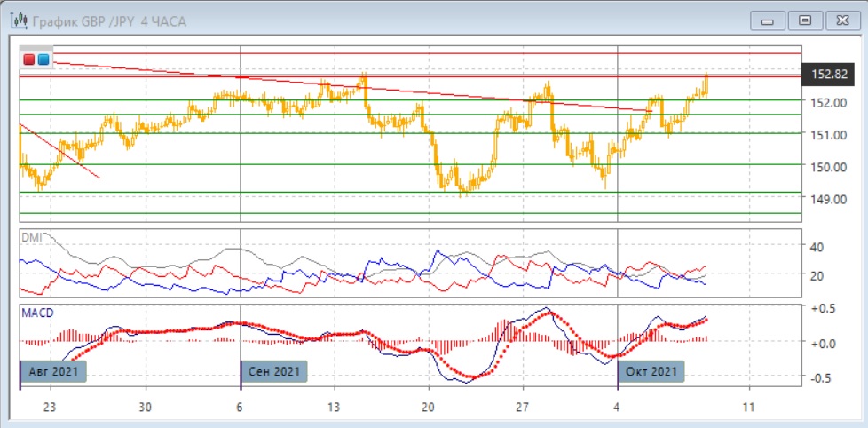This screenshot has width=868, height=428.
Task: Click the blue square chart button
Action: [43, 59]
